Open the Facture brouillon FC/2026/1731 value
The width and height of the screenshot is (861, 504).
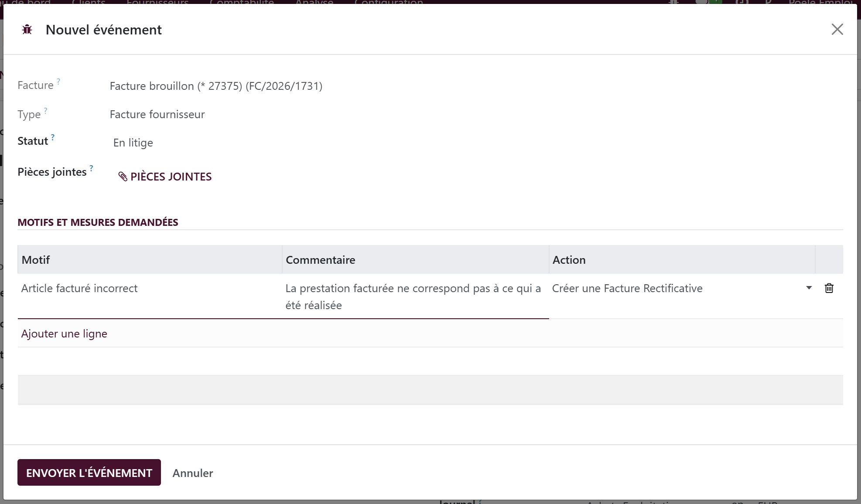tap(216, 86)
